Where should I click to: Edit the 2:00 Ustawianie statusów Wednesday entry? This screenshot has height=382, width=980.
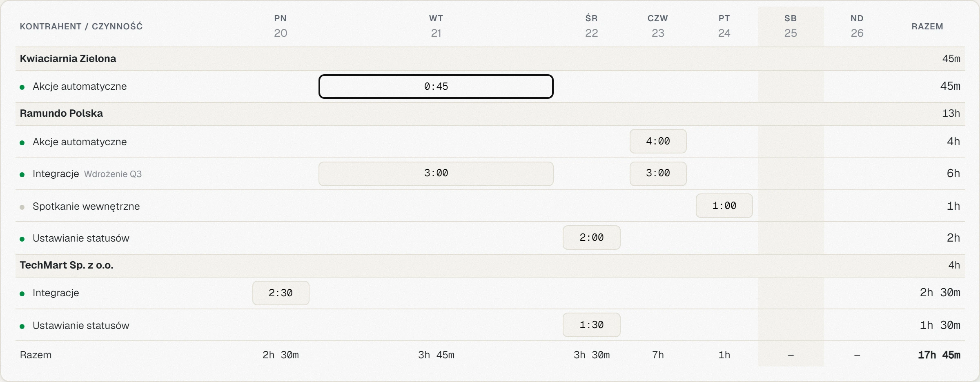(591, 238)
